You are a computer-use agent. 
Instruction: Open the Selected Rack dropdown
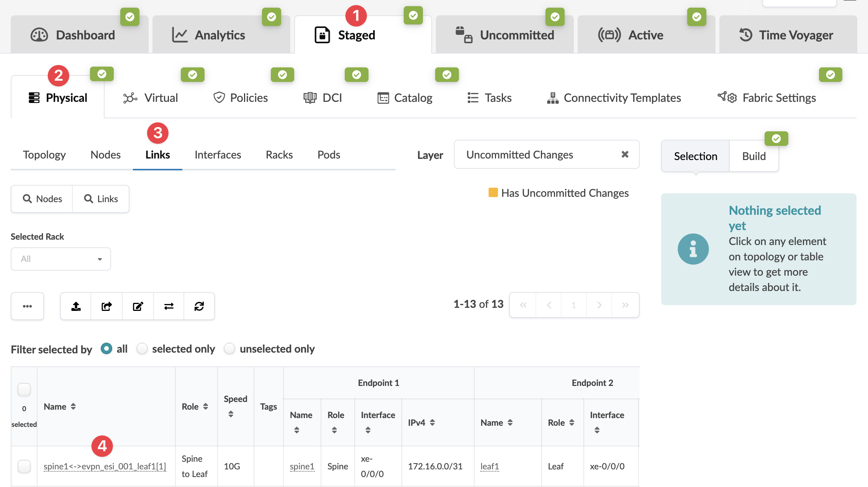coord(61,259)
